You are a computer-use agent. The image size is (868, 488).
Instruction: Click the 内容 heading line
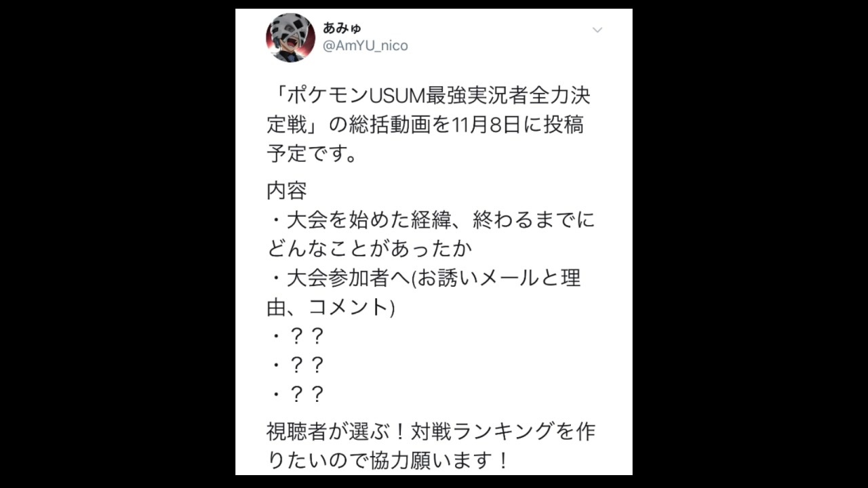287,192
